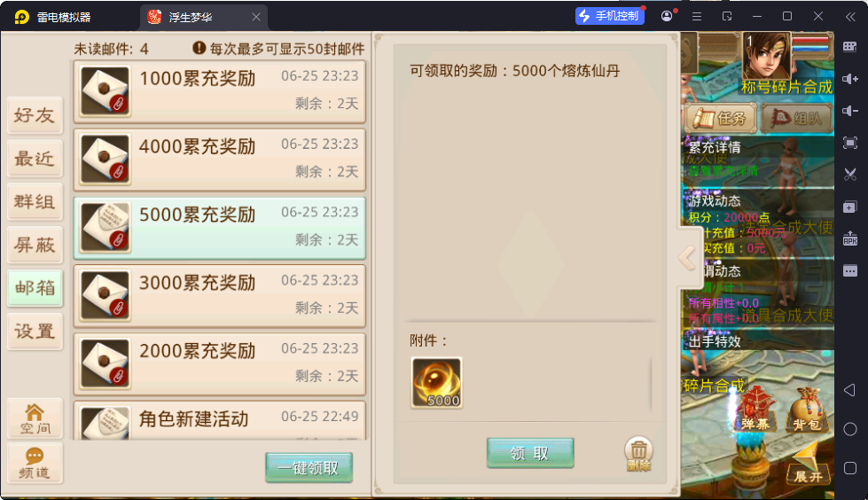This screenshot has height=500, width=868.
Task: Open the 1000累充奖励 mail
Action: click(220, 91)
